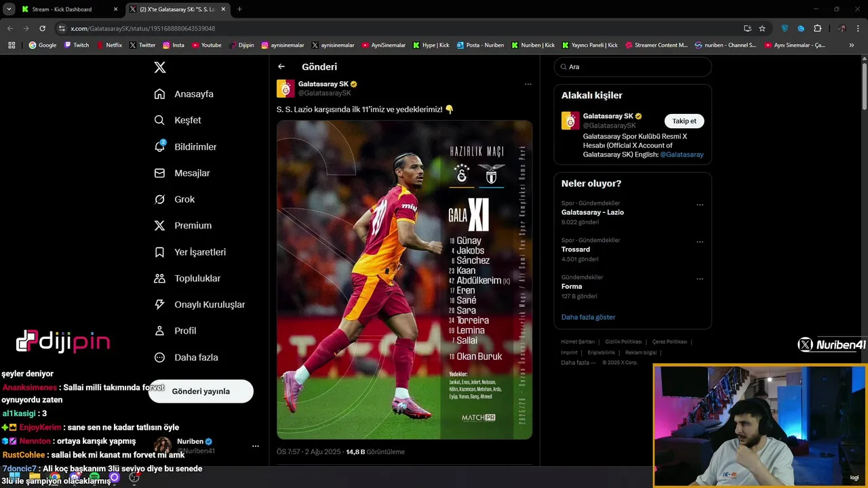Click the post timestamp ÖS 7:57 · 2 Ağu 2025
This screenshot has width=868, height=488.
click(309, 451)
